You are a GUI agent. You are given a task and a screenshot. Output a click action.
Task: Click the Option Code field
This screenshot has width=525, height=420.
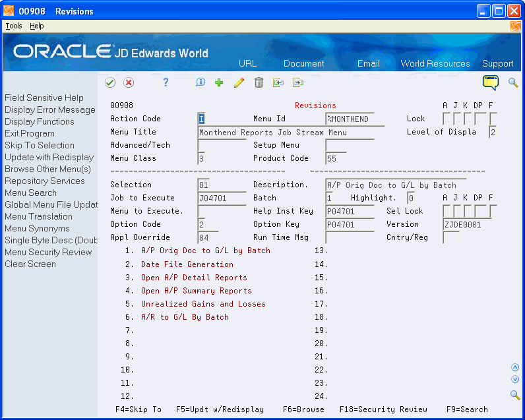pos(201,224)
